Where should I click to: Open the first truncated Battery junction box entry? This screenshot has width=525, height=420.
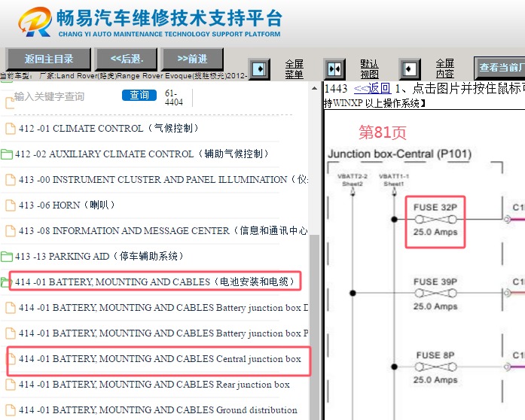[x=163, y=308]
